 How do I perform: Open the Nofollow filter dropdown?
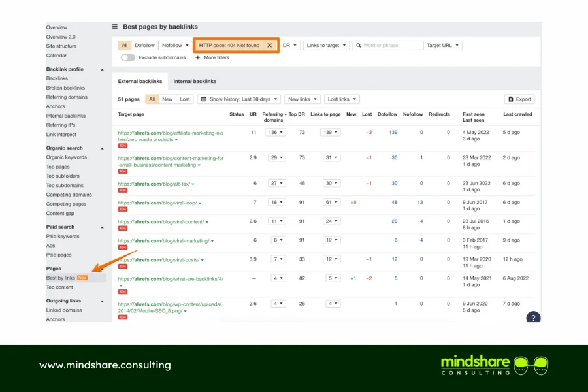tap(175, 45)
